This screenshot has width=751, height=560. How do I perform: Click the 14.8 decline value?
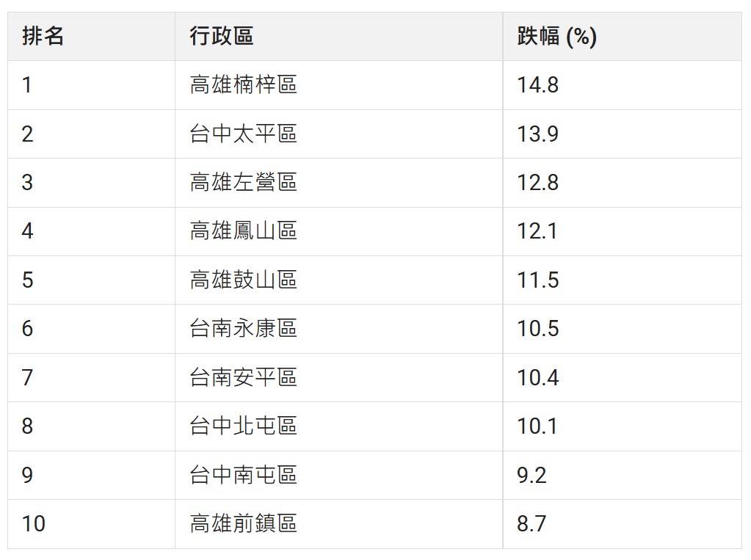[x=537, y=85]
